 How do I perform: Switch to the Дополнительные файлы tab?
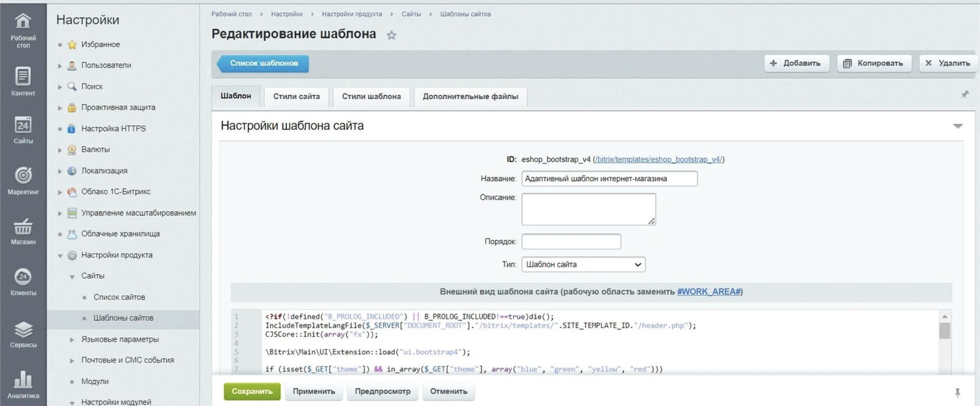470,97
